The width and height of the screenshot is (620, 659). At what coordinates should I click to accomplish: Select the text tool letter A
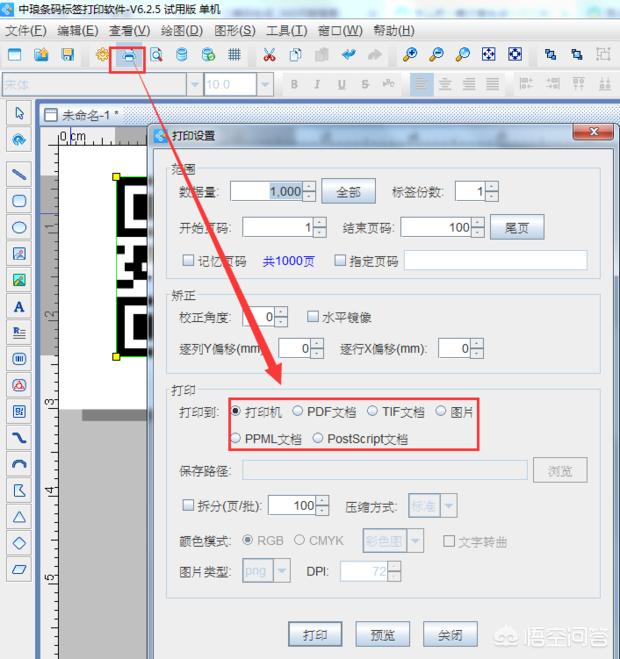(x=19, y=307)
